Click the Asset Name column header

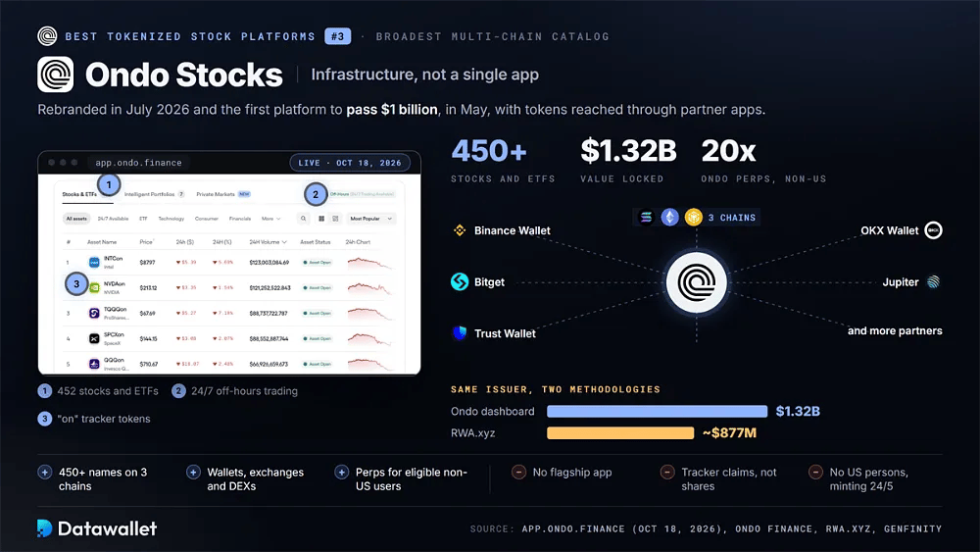pyautogui.click(x=102, y=242)
